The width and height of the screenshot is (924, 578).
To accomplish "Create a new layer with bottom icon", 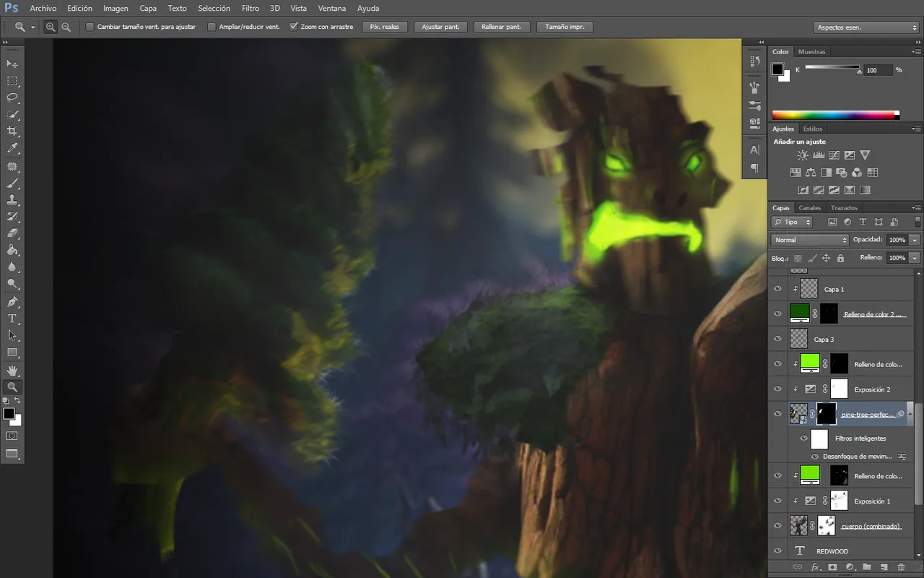I will pos(884,567).
